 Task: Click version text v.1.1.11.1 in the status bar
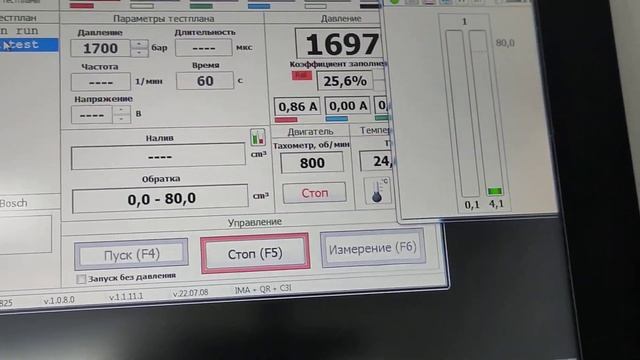126,296
